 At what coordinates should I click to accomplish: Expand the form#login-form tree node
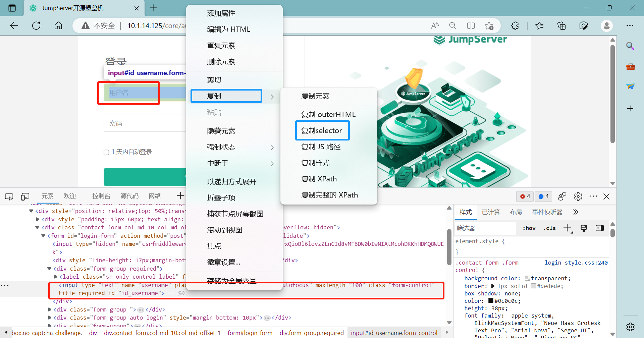[43, 236]
